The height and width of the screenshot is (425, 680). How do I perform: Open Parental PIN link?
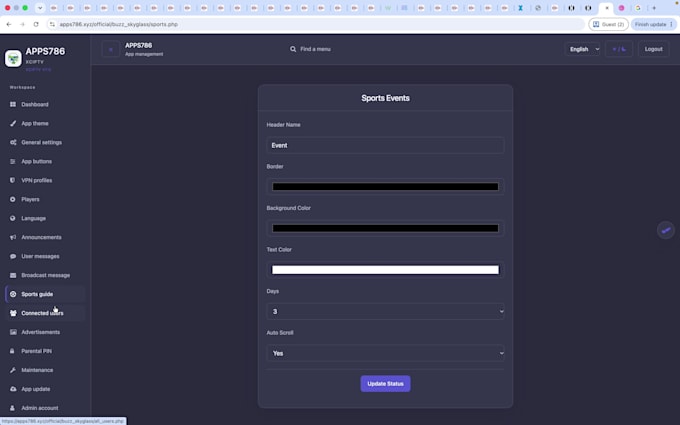45,351
